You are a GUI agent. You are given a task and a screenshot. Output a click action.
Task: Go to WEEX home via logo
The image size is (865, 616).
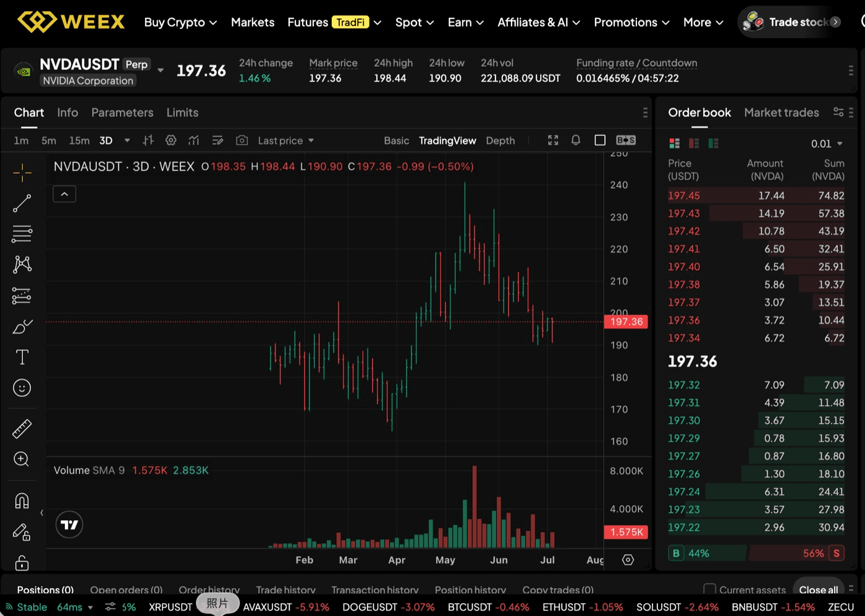[x=71, y=22]
